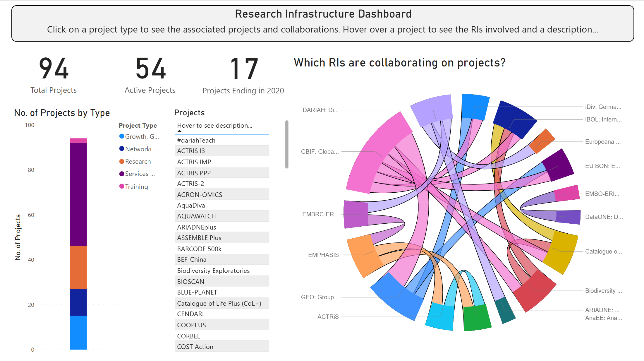Viewport: 644px width, 361px height.
Task: Select ACTRIS IMP project row
Action: click(222, 162)
